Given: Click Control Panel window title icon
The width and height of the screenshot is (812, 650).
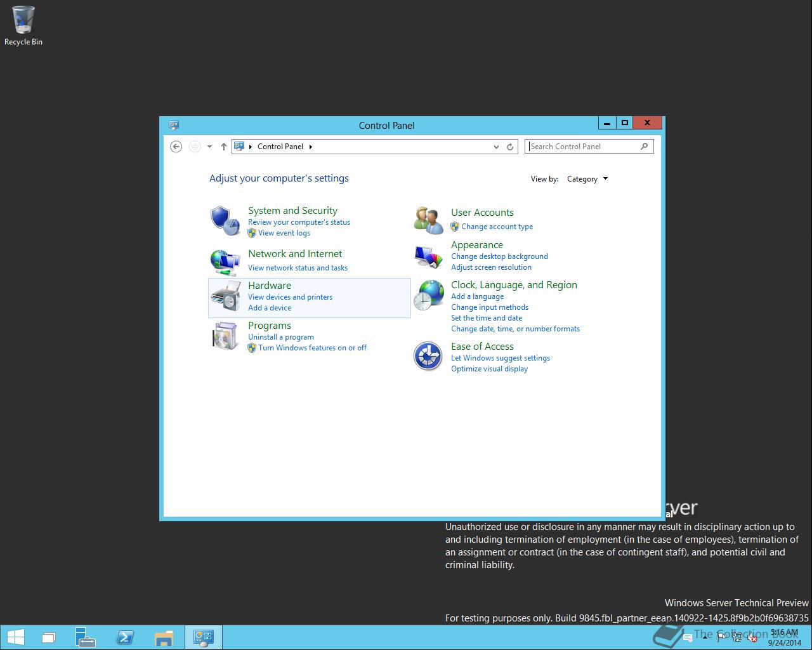Looking at the screenshot, I should pos(174,125).
